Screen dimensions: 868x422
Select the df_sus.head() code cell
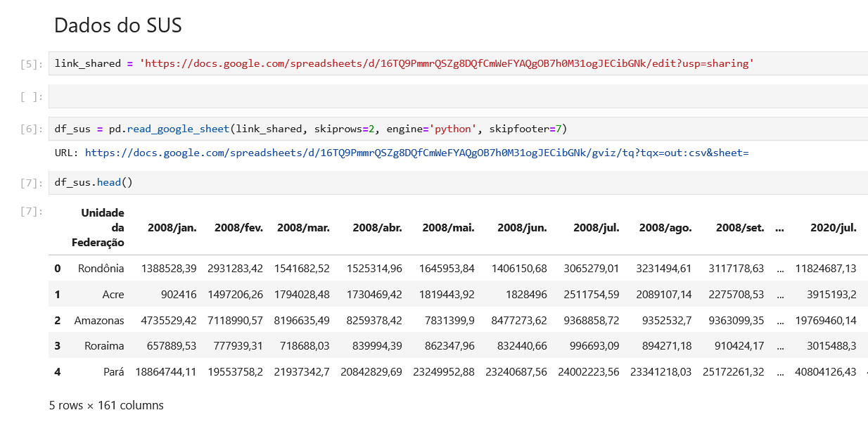pyautogui.click(x=458, y=183)
